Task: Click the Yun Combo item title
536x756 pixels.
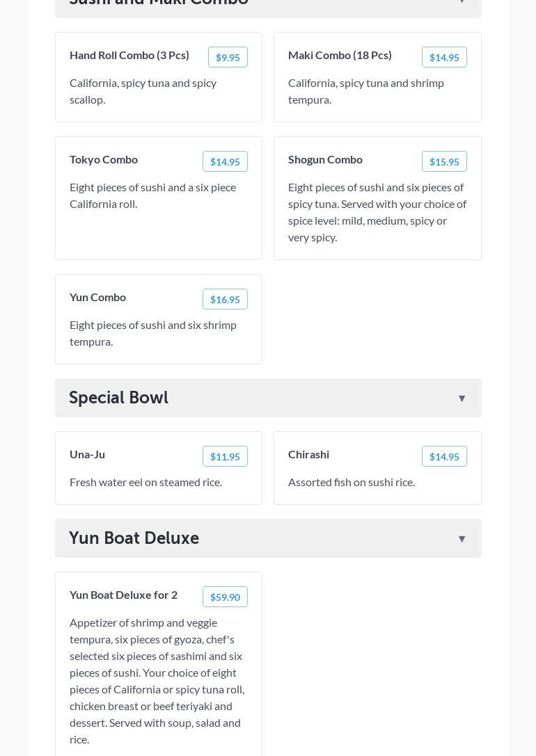Action: (x=97, y=297)
